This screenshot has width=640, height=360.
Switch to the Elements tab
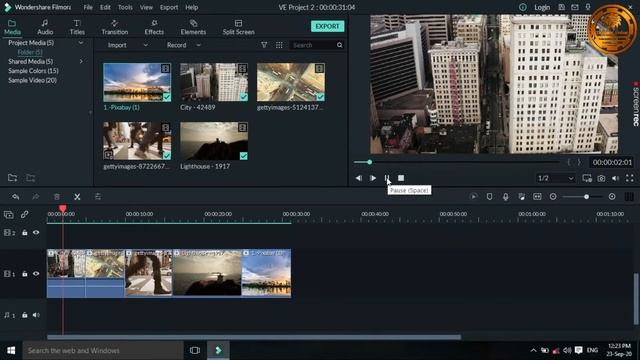click(193, 27)
